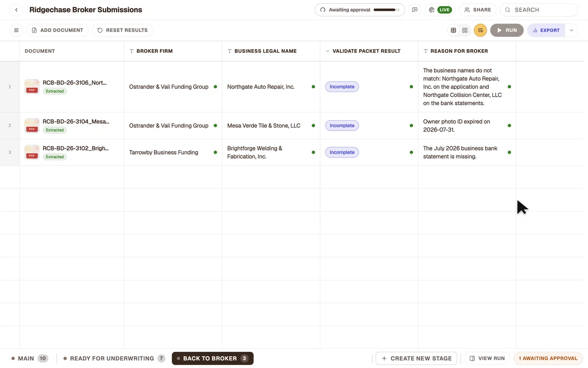Select the Incomplete badge for Mesa Verde row
The height and width of the screenshot is (368, 588).
(342, 126)
